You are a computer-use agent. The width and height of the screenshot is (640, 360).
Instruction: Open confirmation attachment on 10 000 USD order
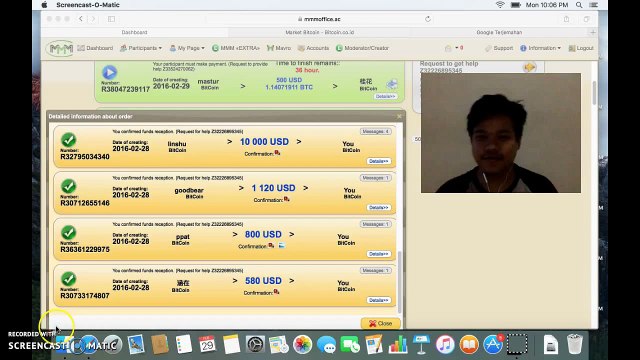(278, 153)
